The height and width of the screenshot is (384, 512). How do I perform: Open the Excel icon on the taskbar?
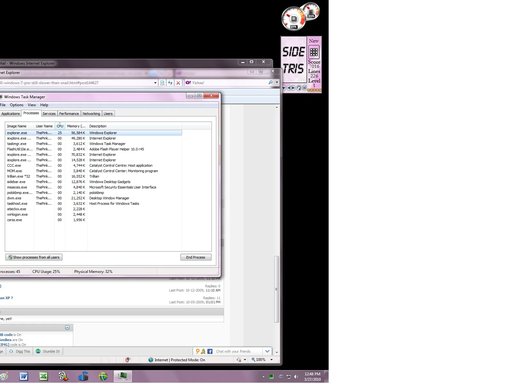click(x=43, y=377)
